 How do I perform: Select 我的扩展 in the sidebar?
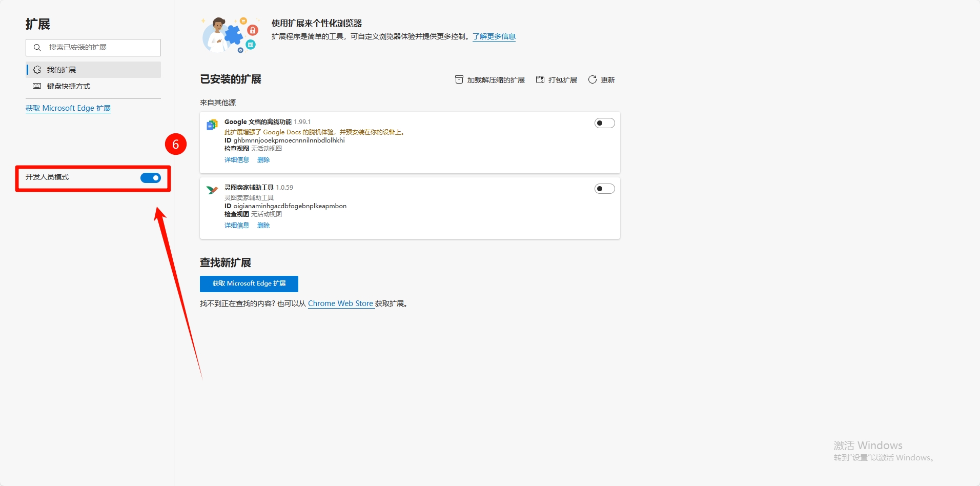pyautogui.click(x=62, y=70)
